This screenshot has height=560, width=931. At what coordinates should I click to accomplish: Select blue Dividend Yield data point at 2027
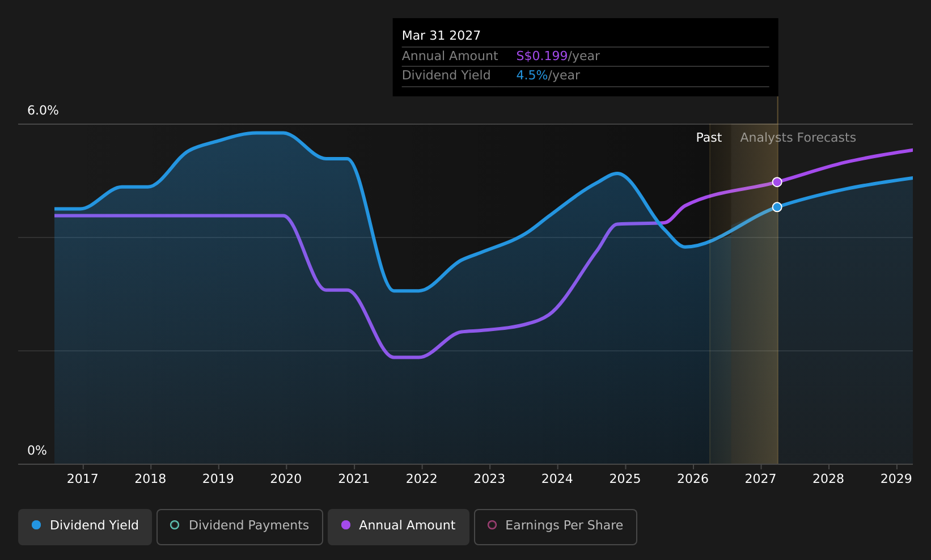(x=777, y=207)
